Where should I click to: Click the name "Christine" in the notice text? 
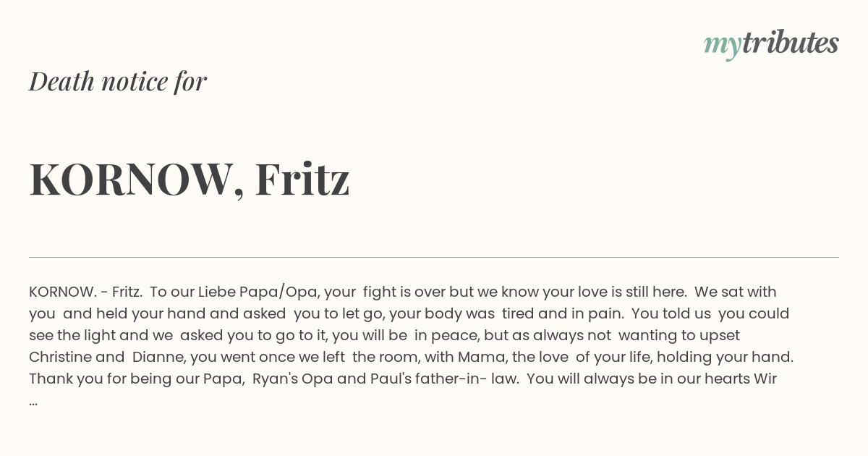click(61, 357)
